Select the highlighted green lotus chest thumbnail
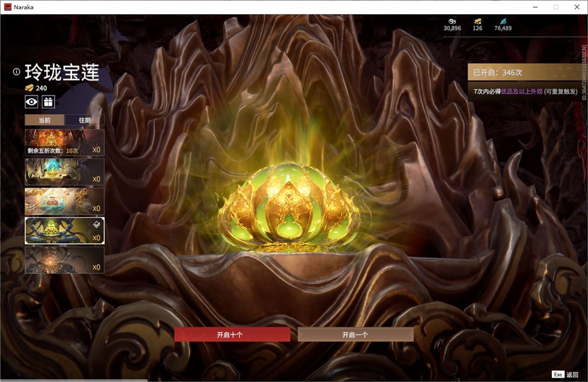 coord(64,231)
